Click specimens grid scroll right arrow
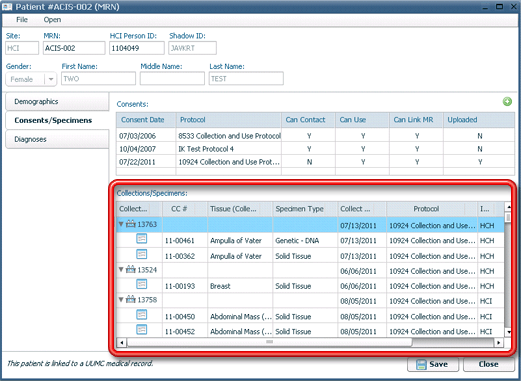This screenshot has height=381, width=521. [x=499, y=342]
